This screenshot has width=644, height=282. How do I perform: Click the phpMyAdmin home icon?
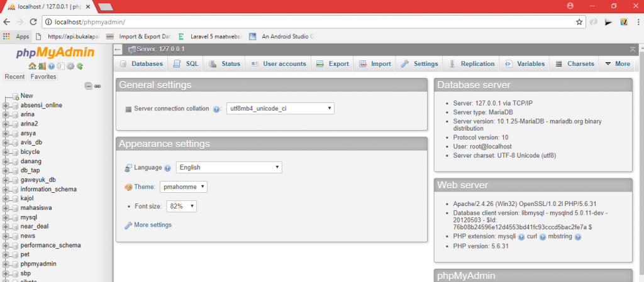point(31,66)
